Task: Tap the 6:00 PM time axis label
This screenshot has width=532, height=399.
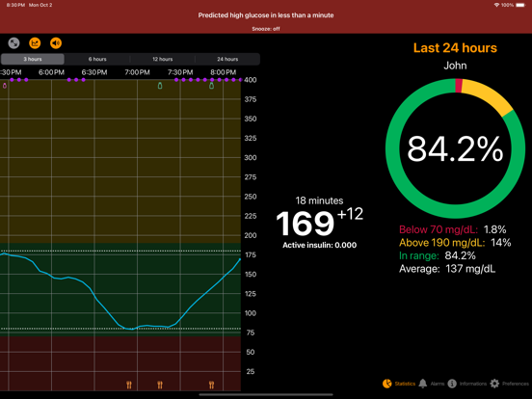Action: (x=51, y=72)
